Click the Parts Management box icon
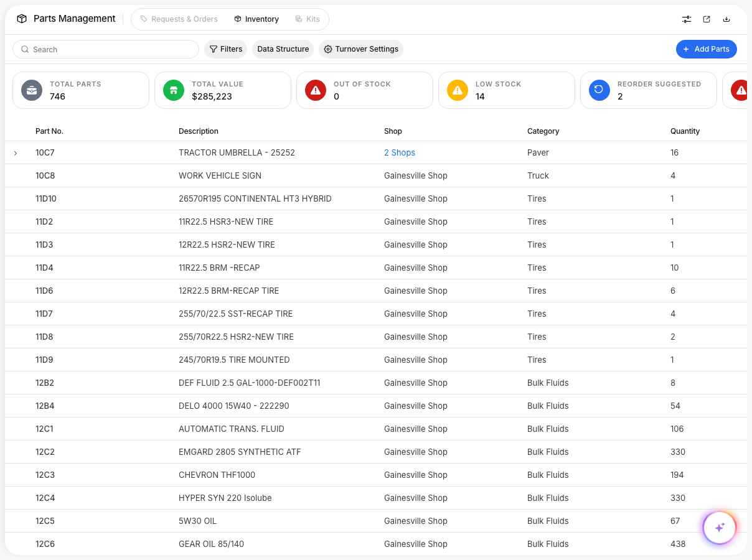 [22, 19]
